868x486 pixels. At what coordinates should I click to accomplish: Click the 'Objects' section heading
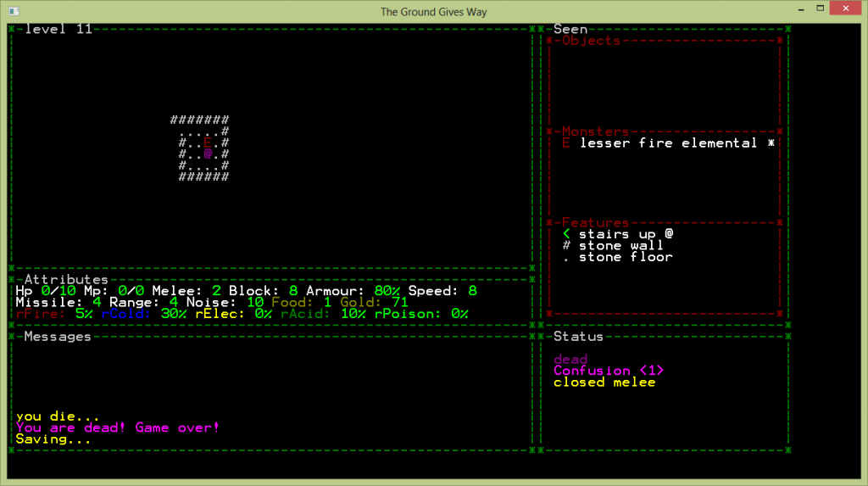click(x=591, y=41)
